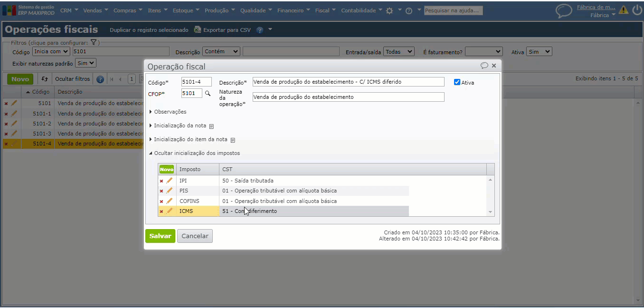Open the Contabilidade menu
The image size is (644, 308).
[x=361, y=10]
